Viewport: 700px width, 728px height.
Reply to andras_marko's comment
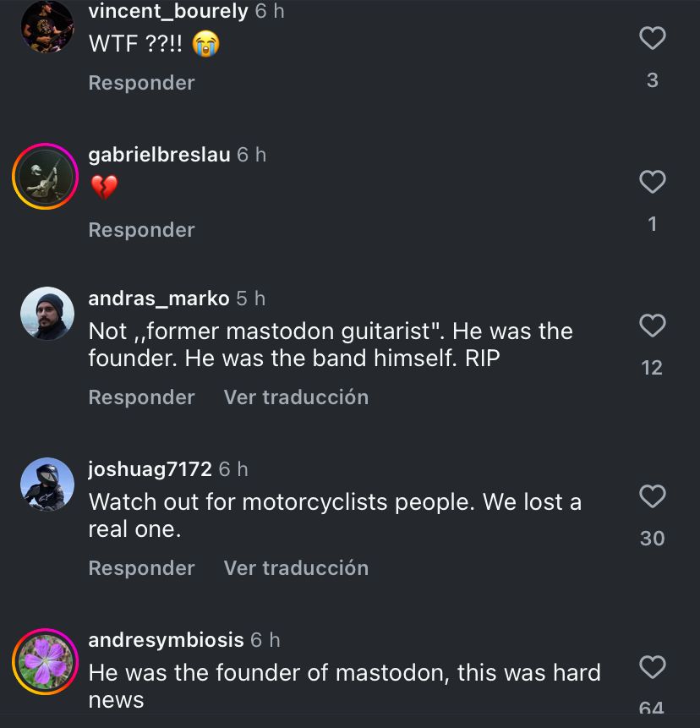point(141,397)
